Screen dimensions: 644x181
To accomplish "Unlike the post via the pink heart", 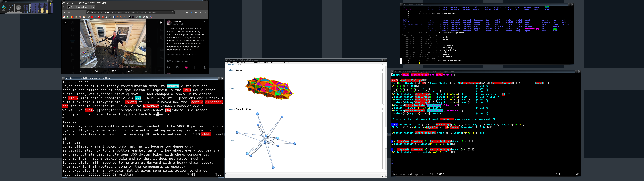I will [x=187, y=67].
